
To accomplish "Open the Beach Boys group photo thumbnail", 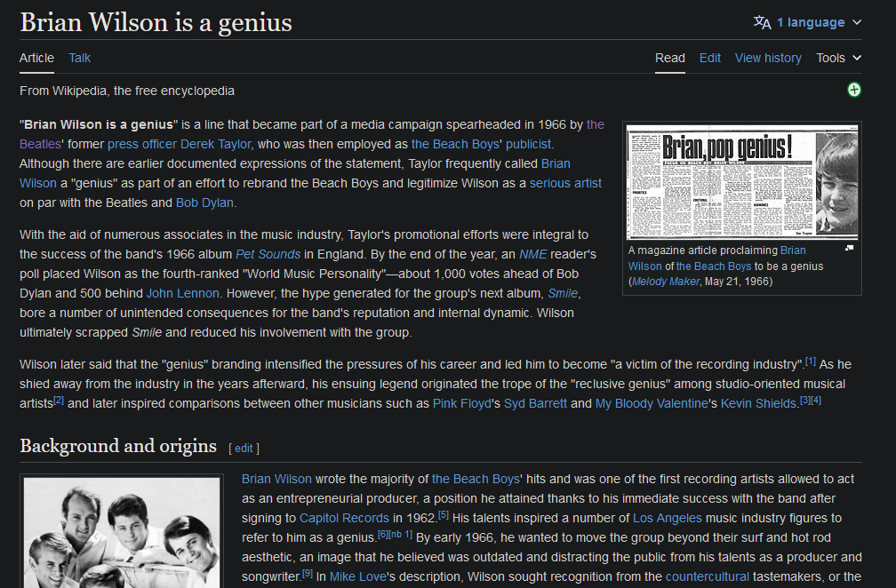I will coord(122,533).
